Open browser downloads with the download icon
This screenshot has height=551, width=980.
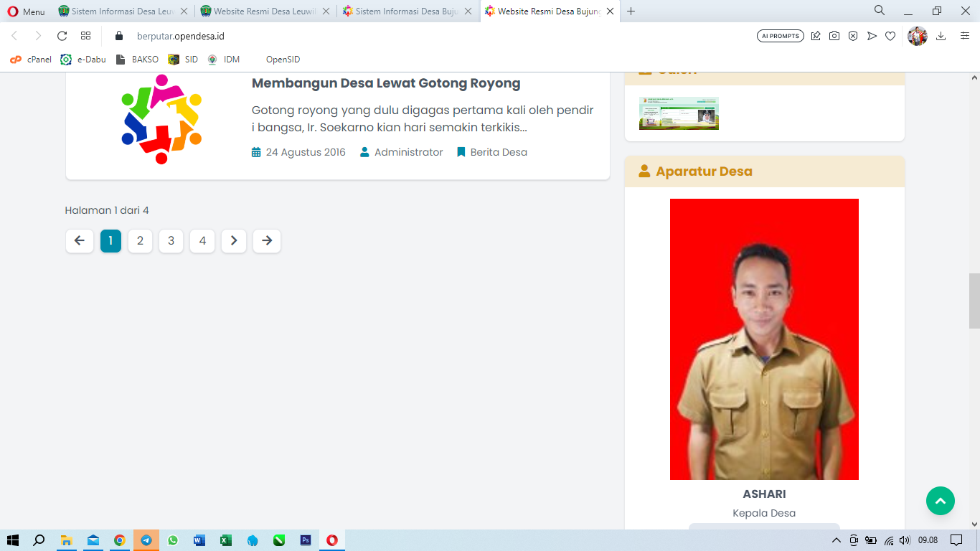[941, 35]
